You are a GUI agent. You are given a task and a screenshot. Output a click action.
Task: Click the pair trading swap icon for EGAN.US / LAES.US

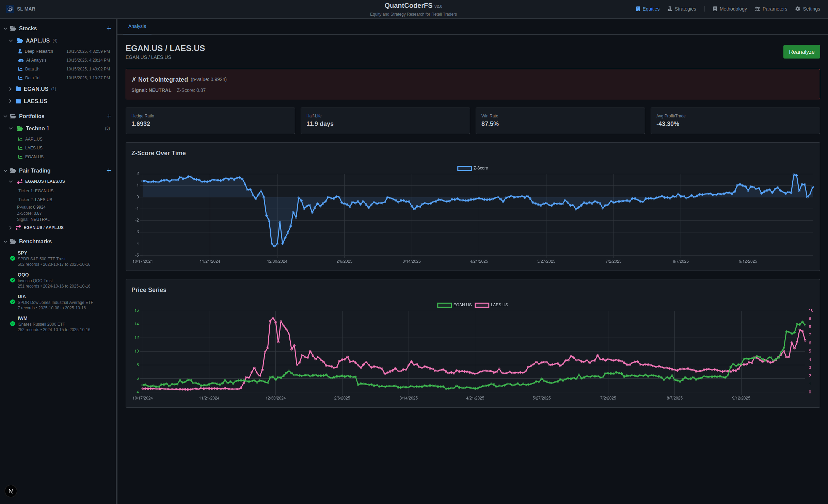[19, 181]
